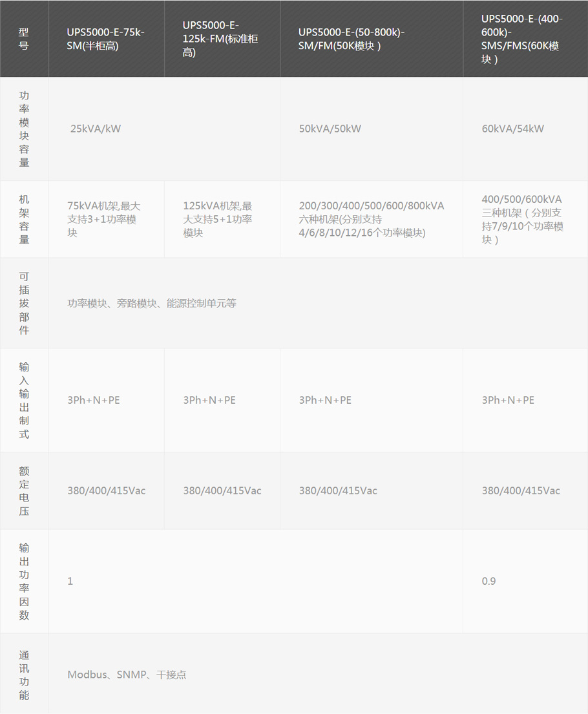Image resolution: width=588 pixels, height=714 pixels.
Task: Click Modbus、SNMP、干接点 text
Action: [127, 675]
